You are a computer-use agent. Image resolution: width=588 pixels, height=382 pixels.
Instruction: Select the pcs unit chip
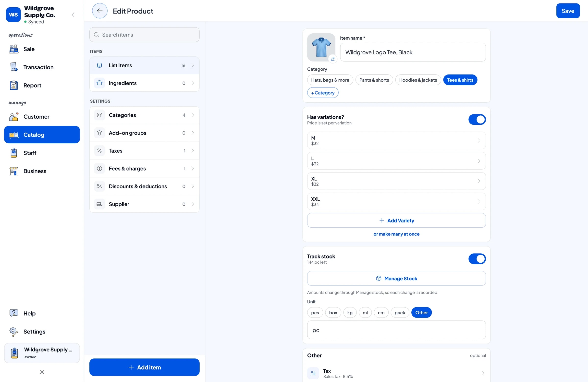315,313
